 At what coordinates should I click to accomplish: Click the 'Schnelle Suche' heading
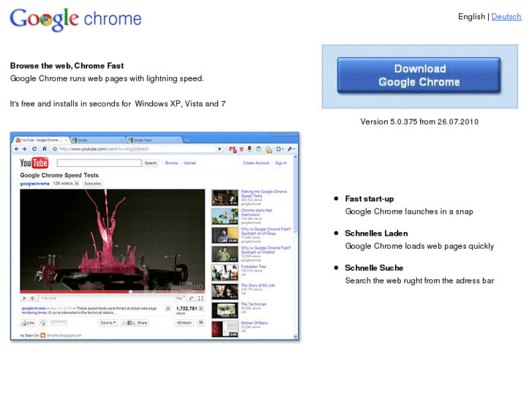(374, 268)
